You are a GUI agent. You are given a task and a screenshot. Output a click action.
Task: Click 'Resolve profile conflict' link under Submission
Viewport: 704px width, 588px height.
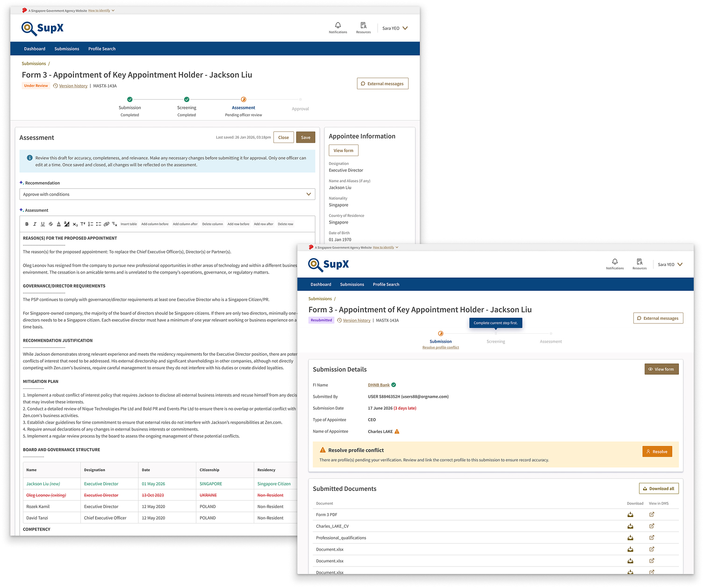click(441, 348)
